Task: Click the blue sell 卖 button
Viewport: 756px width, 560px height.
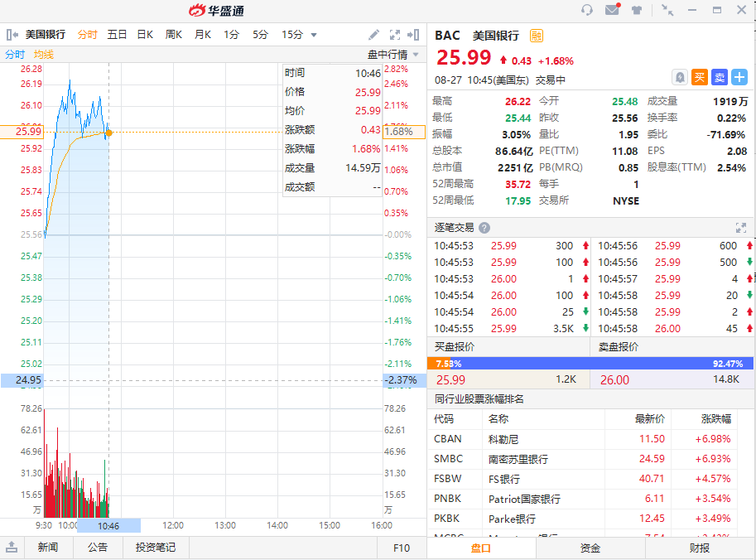Action: (720, 77)
